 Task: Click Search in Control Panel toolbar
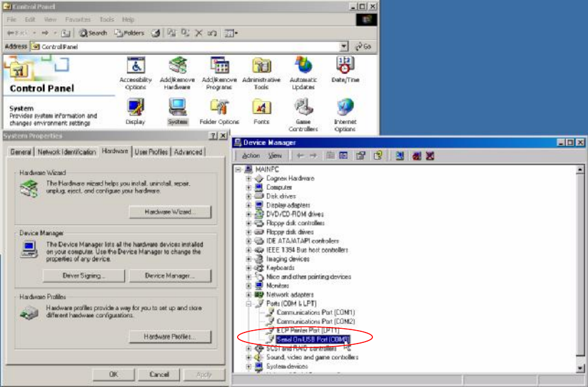click(93, 33)
